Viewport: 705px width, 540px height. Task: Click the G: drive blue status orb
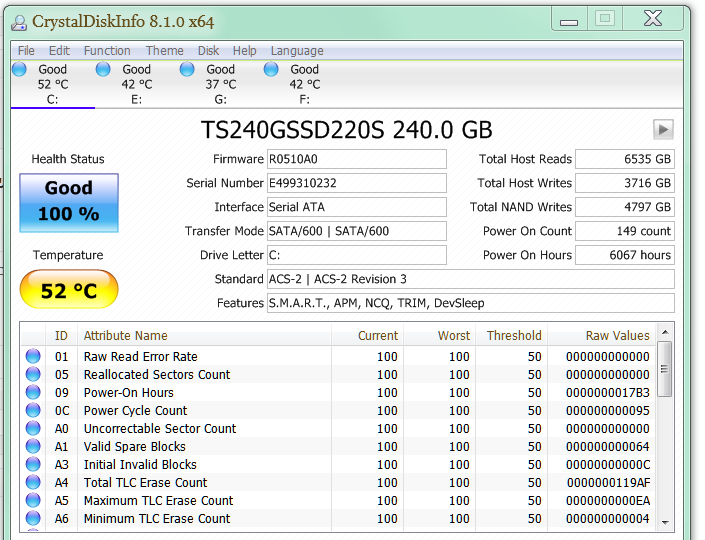point(187,69)
